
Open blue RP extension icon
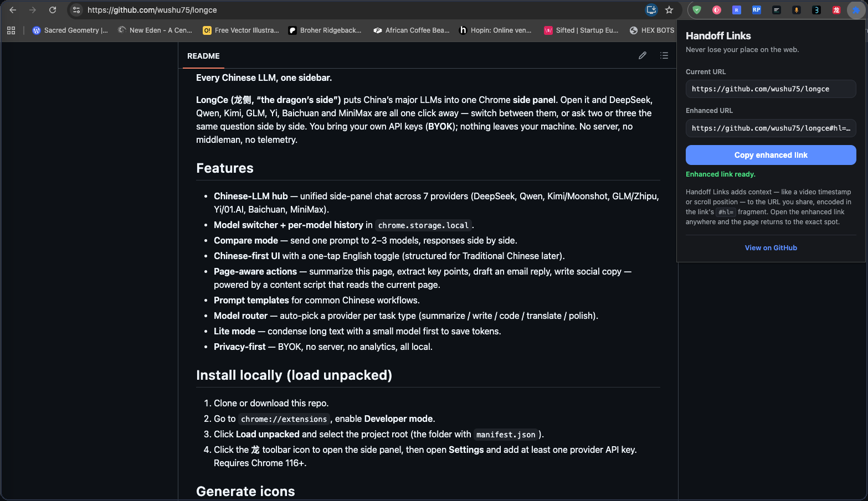757,10
